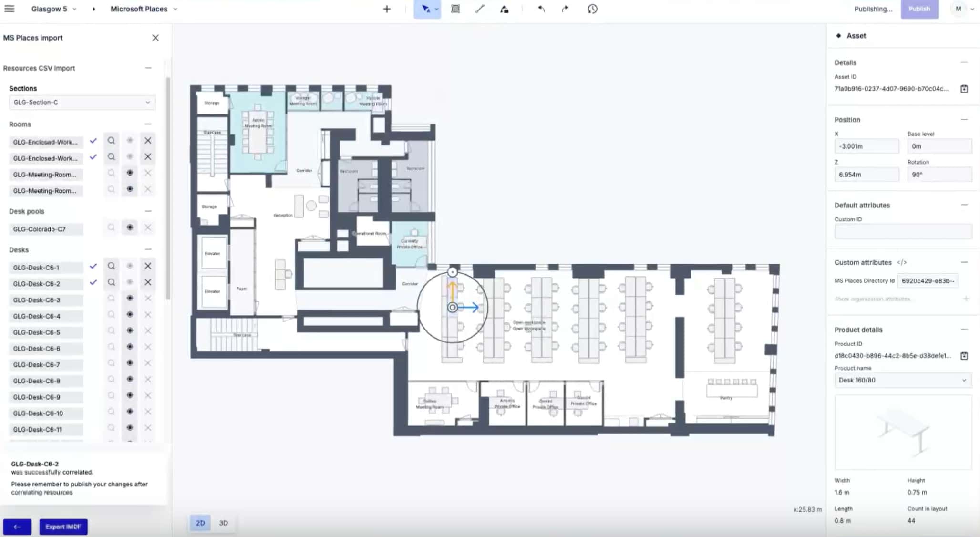
Task: Collapse the Rooms list
Action: pos(148,124)
